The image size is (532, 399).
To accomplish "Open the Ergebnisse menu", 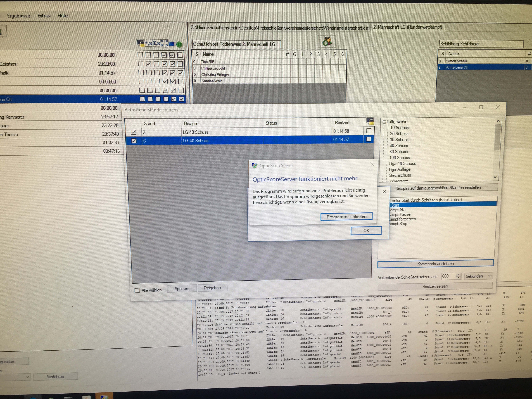I will pyautogui.click(x=18, y=16).
